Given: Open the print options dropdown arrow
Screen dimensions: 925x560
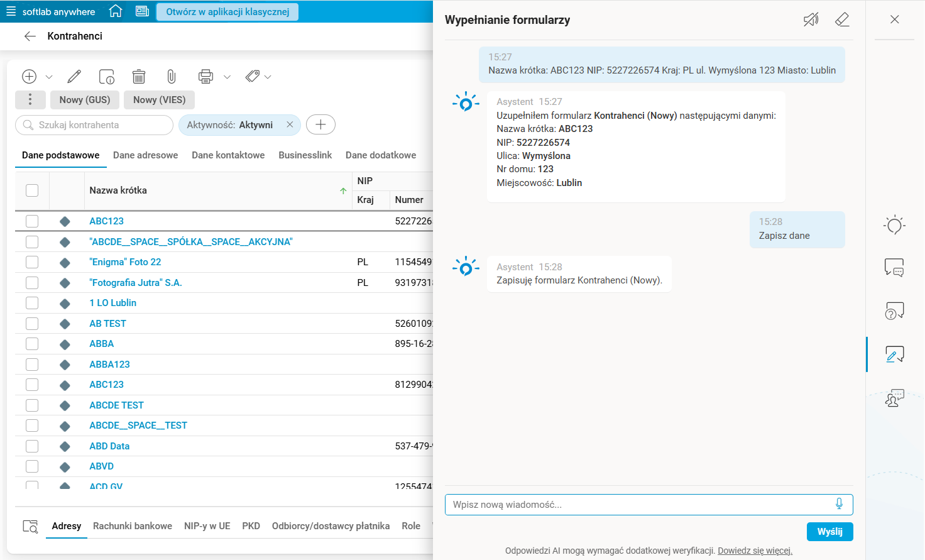Looking at the screenshot, I should coord(227,77).
